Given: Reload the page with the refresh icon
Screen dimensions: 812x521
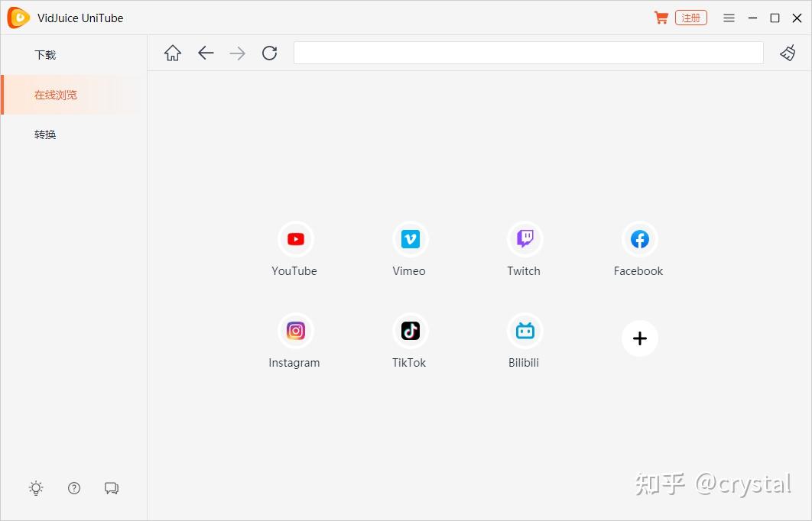Looking at the screenshot, I should coord(269,53).
